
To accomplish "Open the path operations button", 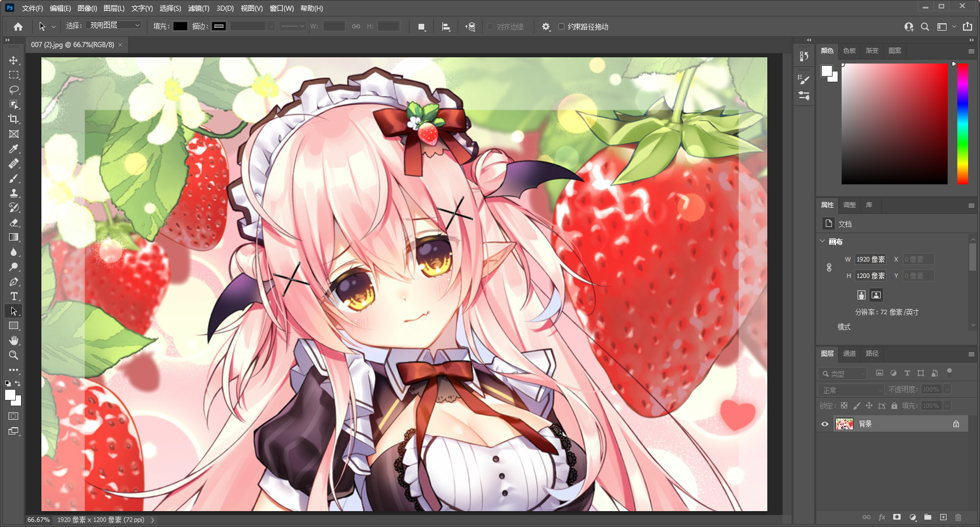I will (x=421, y=27).
